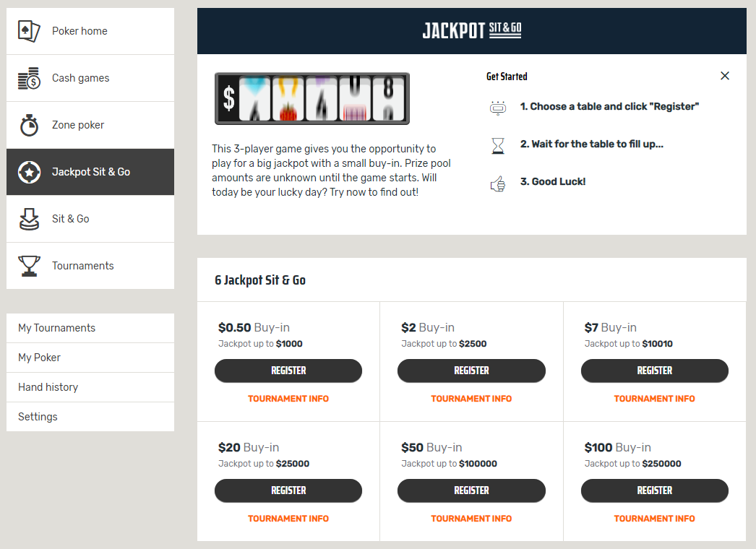
Task: Register for the $7 Buy-in game
Action: [x=654, y=371]
